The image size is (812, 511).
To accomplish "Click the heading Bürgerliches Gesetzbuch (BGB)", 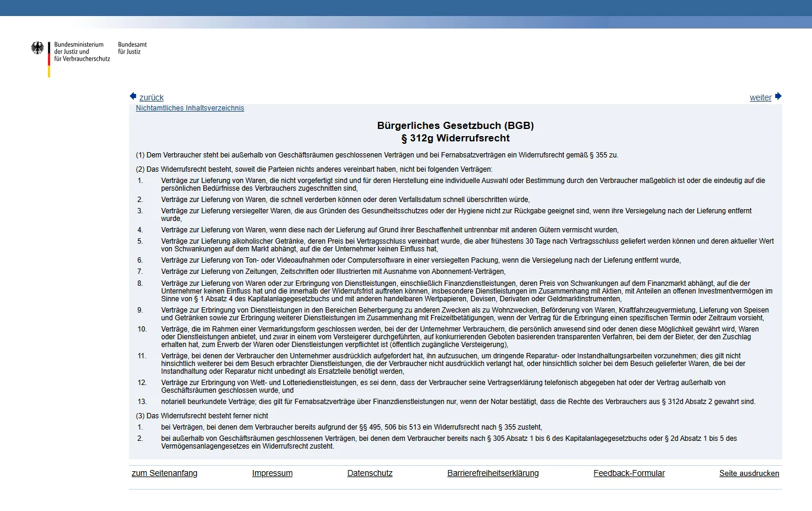I will coord(455,126).
